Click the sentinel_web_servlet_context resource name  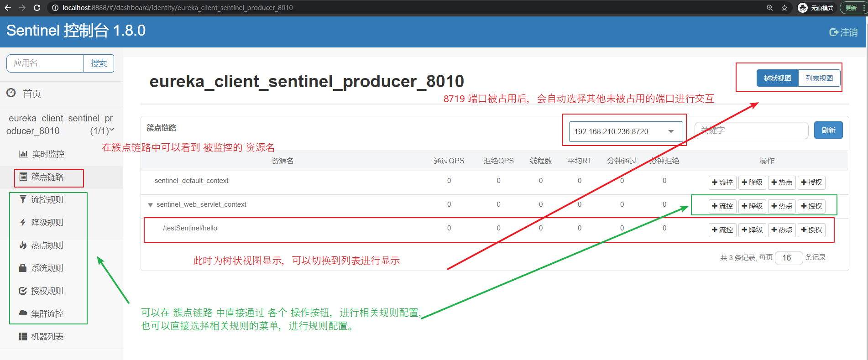coord(201,204)
